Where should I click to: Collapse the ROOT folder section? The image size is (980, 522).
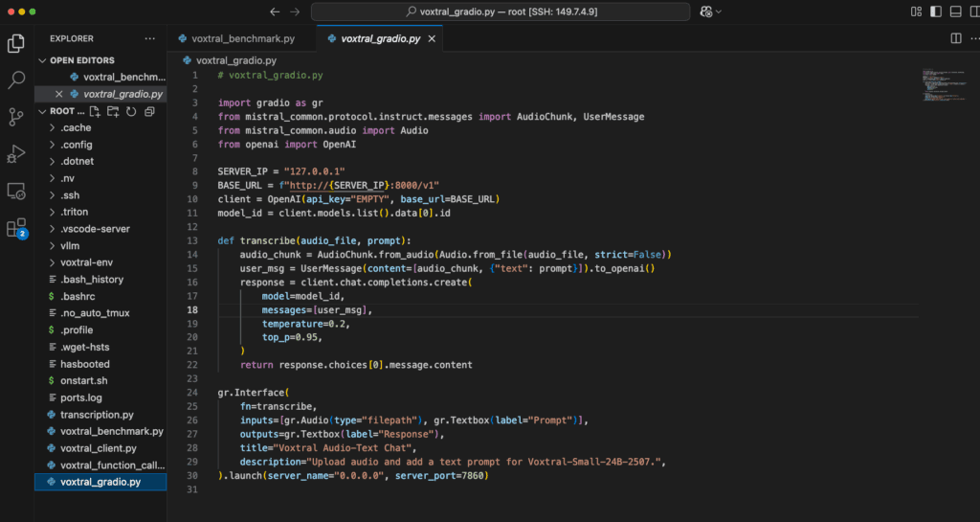point(42,111)
